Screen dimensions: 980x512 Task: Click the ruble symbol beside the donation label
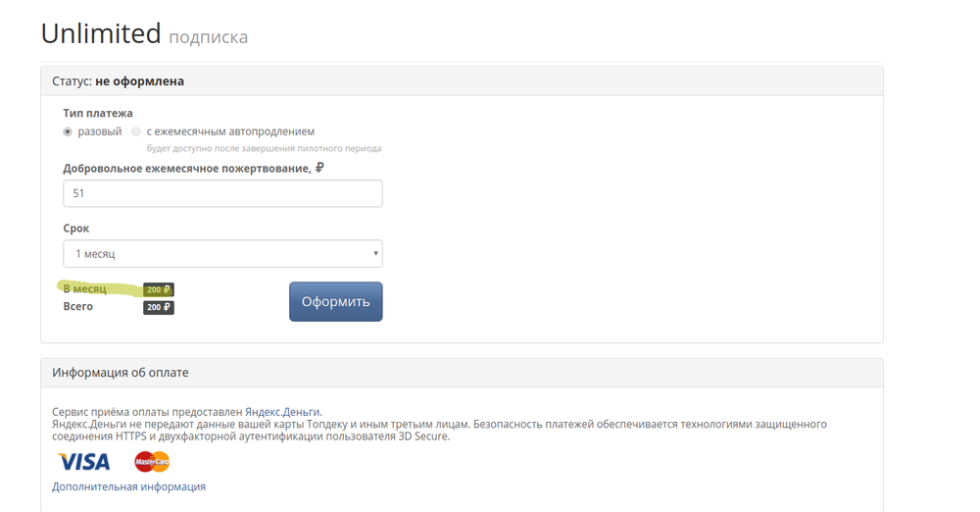[320, 168]
